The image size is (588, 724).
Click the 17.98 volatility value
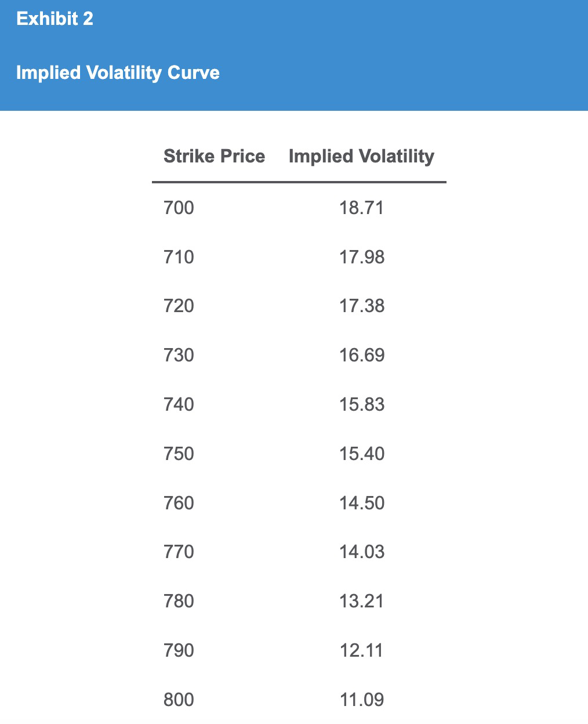361,257
